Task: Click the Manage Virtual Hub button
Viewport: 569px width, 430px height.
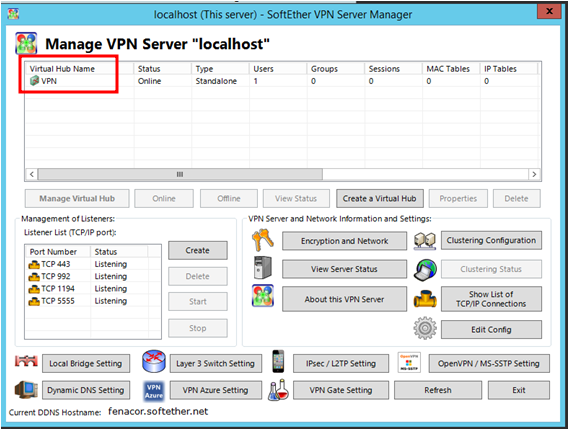Action: (x=77, y=198)
